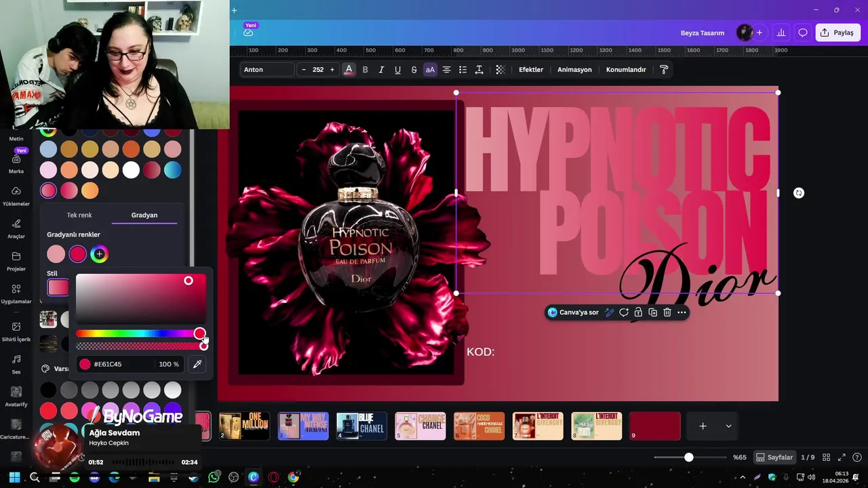Image resolution: width=868 pixels, height=488 pixels.
Task: Expand add page options chevron
Action: click(x=728, y=426)
